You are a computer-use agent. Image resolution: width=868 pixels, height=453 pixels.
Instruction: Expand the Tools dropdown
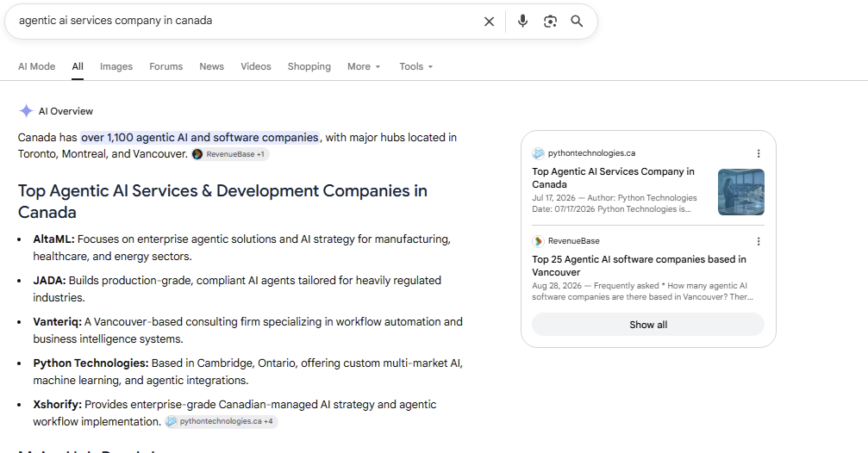tap(415, 66)
